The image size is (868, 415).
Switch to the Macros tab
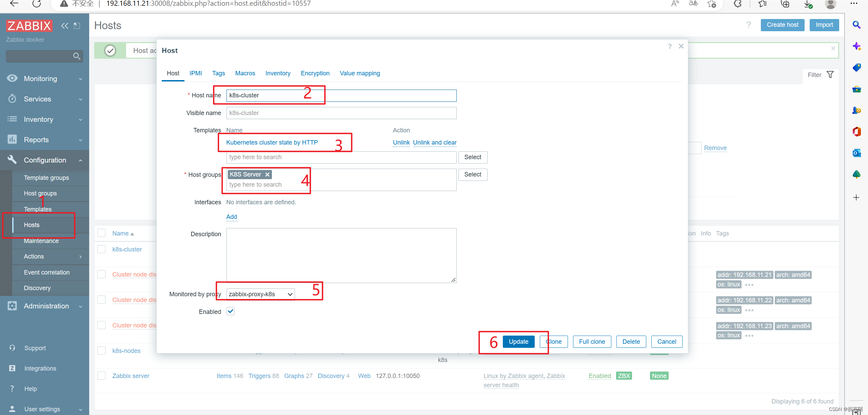pyautogui.click(x=245, y=73)
